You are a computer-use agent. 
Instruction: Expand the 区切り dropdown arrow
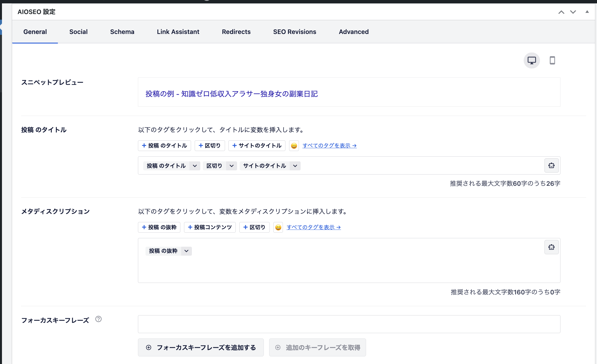tap(231, 166)
